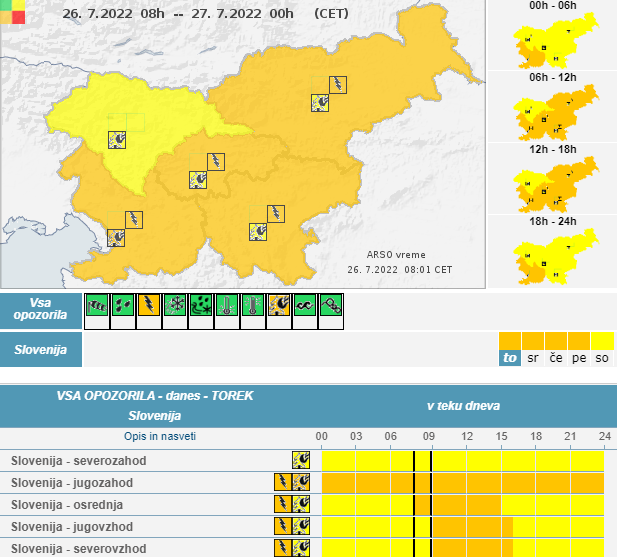Image resolution: width=617 pixels, height=557 pixels.
Task: Click the avalanche warning icon
Action: pos(331,305)
